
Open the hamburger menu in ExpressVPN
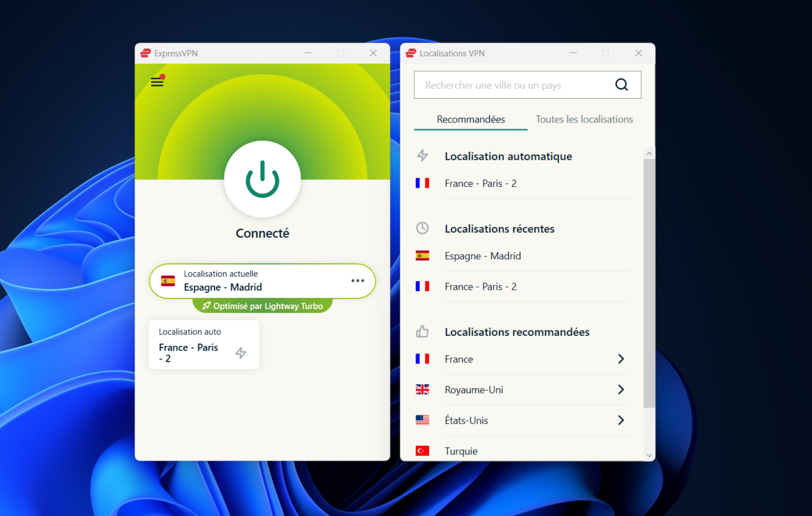(157, 82)
